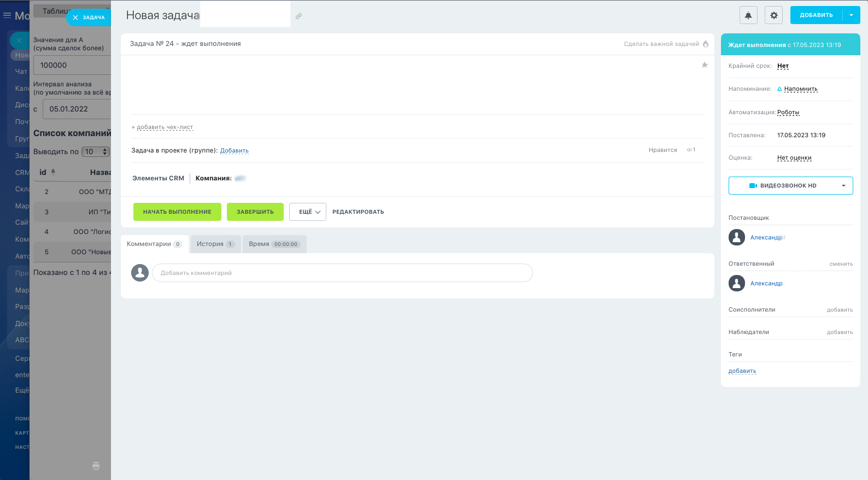
Task: Click the 05.01.2022 date field
Action: point(77,109)
